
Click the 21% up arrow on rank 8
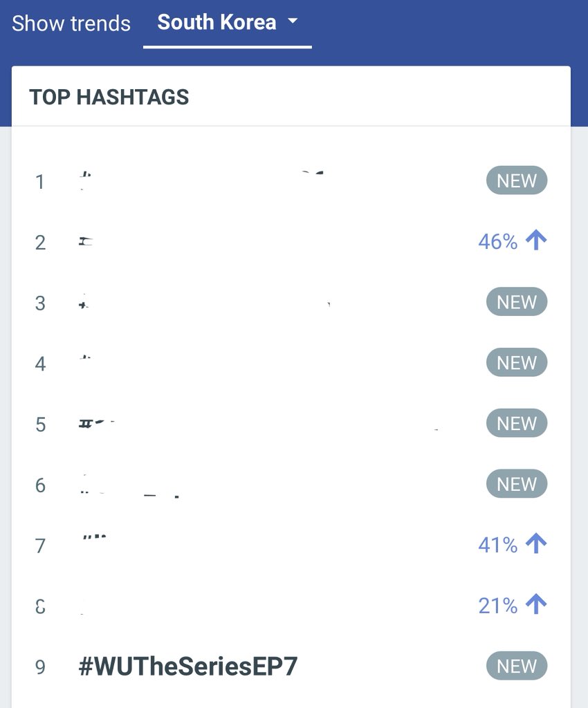pos(536,604)
